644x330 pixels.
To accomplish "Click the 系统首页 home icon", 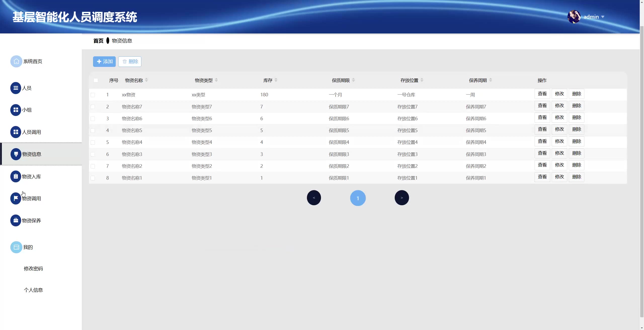I will (x=16, y=61).
